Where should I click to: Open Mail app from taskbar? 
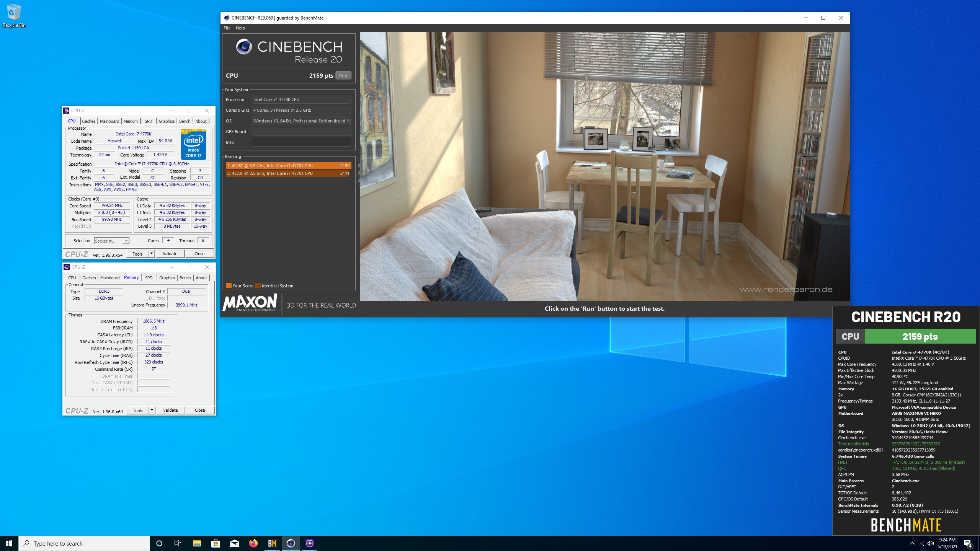[x=234, y=543]
